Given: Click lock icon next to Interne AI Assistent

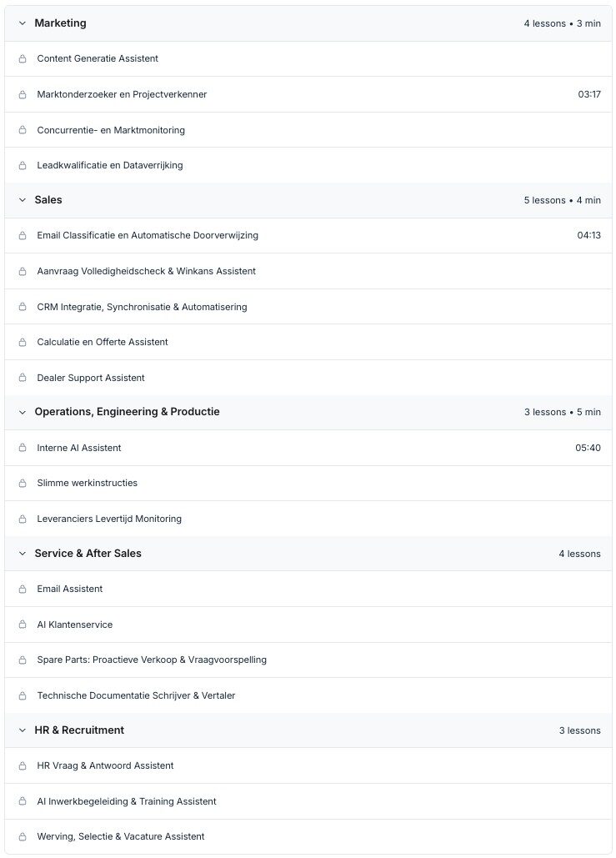Looking at the screenshot, I should pos(23,449).
